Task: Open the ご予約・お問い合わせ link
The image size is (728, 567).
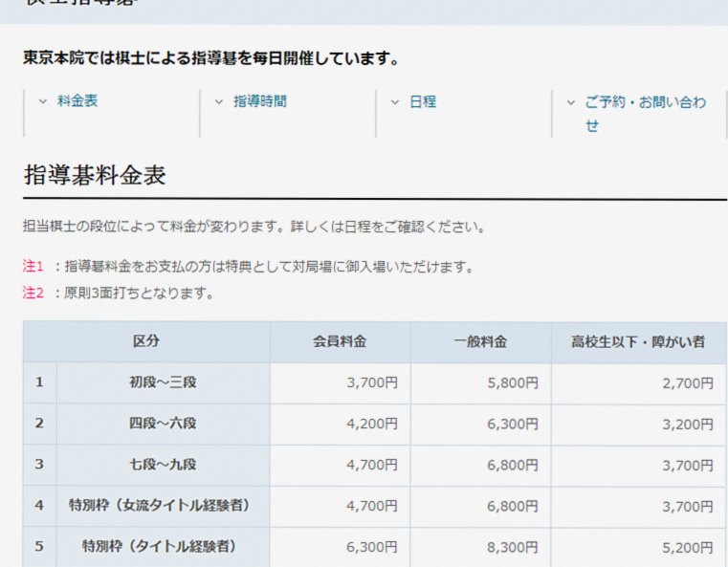Action: [x=646, y=114]
